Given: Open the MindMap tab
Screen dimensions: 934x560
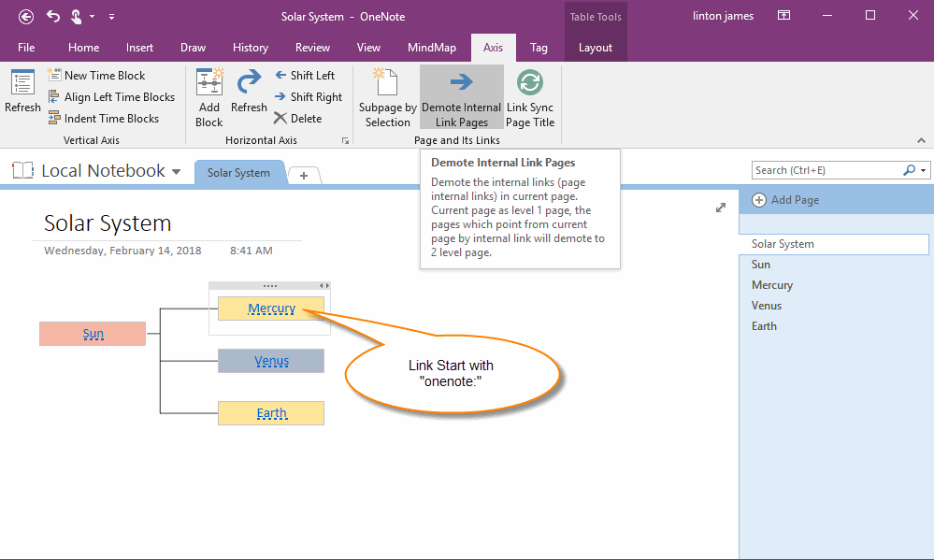Looking at the screenshot, I should tap(432, 48).
